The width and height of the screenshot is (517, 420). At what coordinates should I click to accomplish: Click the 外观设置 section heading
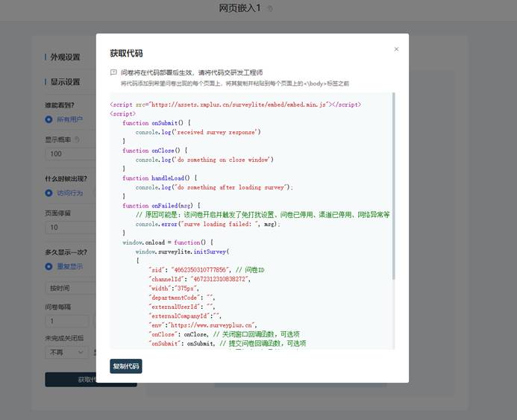65,57
